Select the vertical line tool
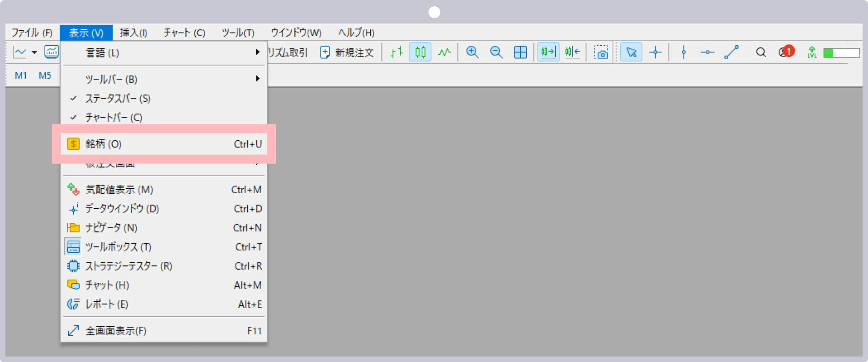The image size is (868, 362). point(684,52)
